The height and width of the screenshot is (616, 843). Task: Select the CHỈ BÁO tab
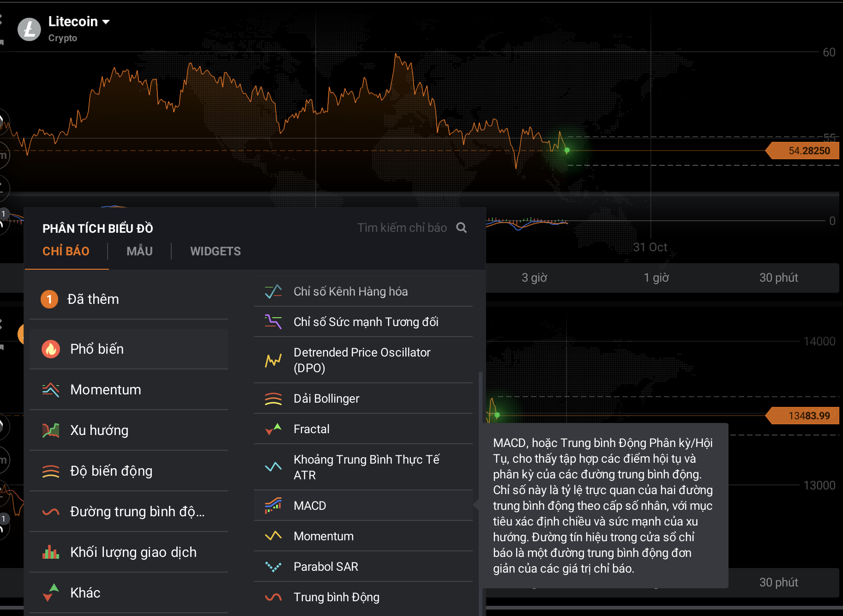[x=66, y=251]
